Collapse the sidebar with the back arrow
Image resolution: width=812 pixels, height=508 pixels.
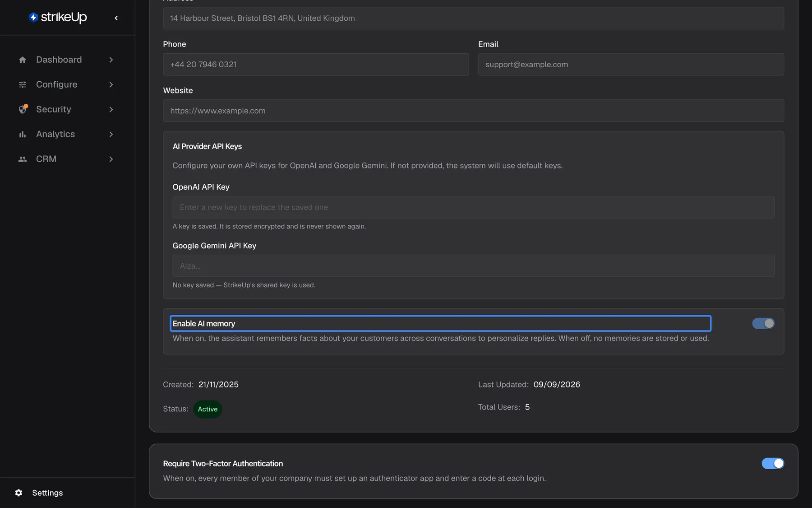(x=116, y=18)
